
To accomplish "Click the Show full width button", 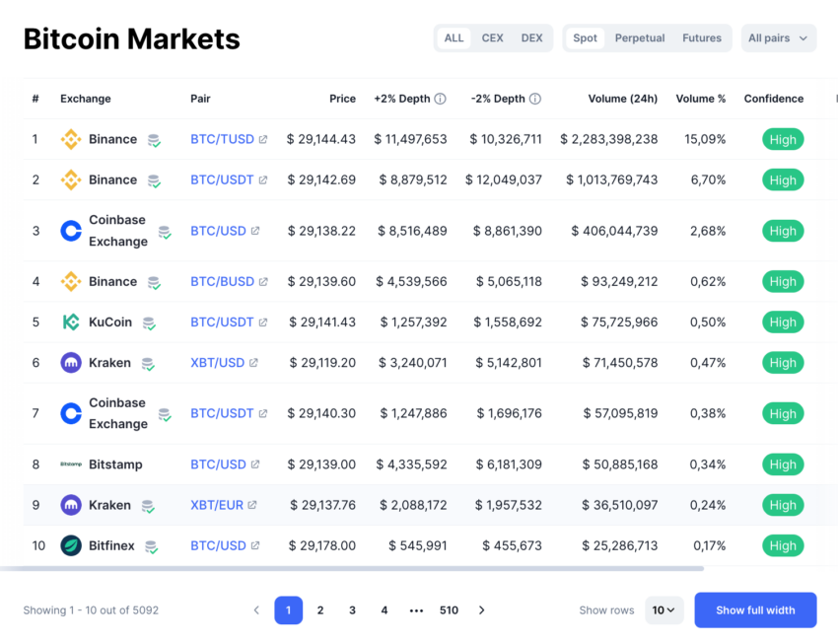I will click(x=756, y=609).
